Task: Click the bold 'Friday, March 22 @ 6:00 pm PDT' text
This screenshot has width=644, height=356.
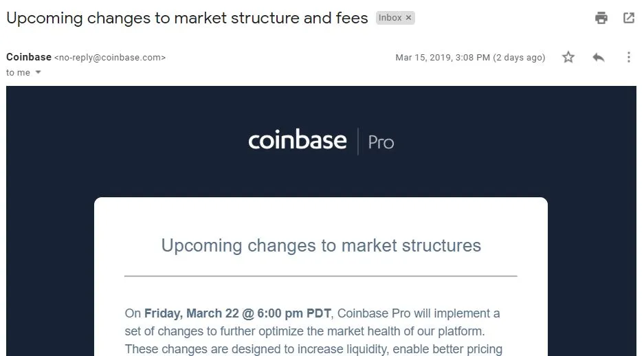Action: tap(237, 313)
